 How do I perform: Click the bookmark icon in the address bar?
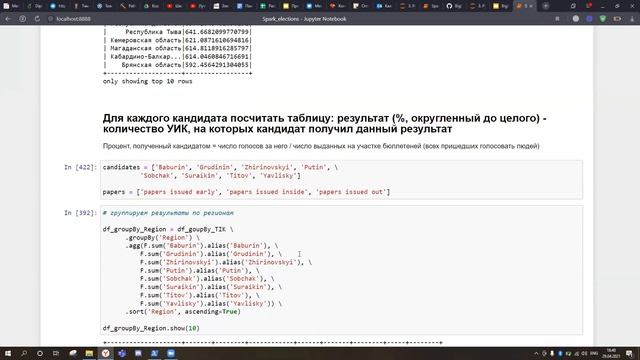[557, 19]
